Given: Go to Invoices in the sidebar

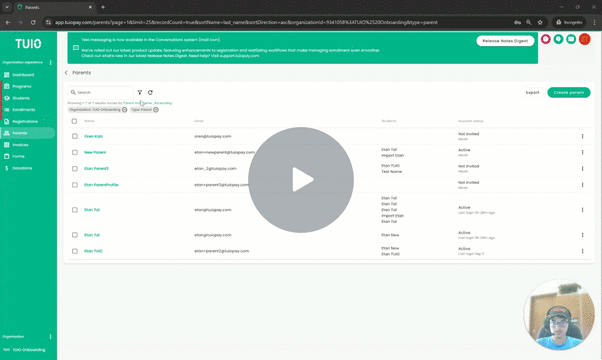Looking at the screenshot, I should pyautogui.click(x=20, y=145).
